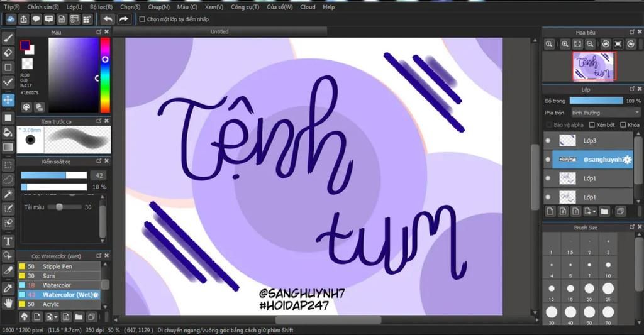Click the navigator canvas thumbnail
This screenshot has height=335, width=644.
(594, 67)
